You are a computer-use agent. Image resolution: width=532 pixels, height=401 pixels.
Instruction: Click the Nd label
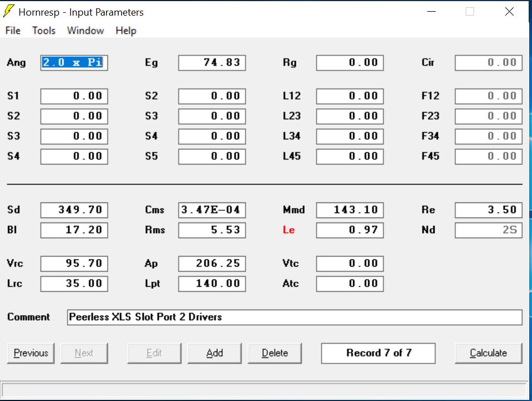coord(428,230)
